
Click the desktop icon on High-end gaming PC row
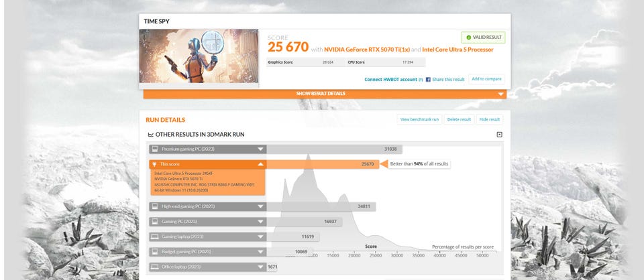click(155, 206)
